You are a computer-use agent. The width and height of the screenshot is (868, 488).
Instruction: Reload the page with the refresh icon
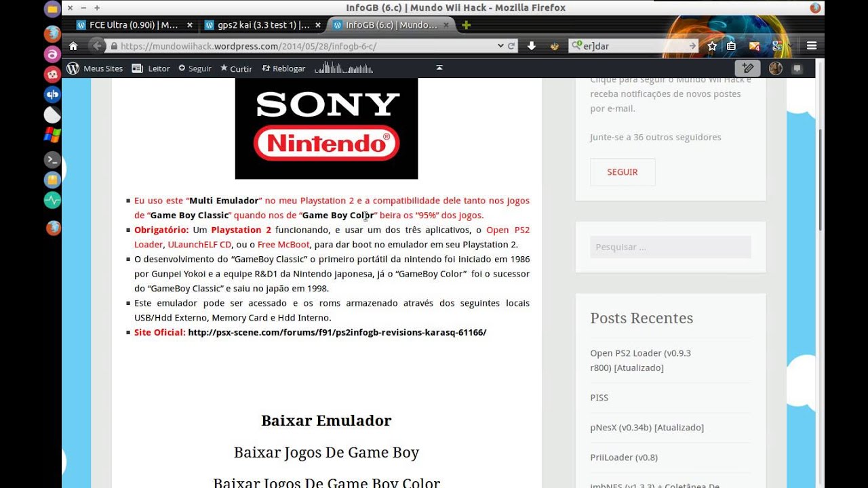coord(511,46)
